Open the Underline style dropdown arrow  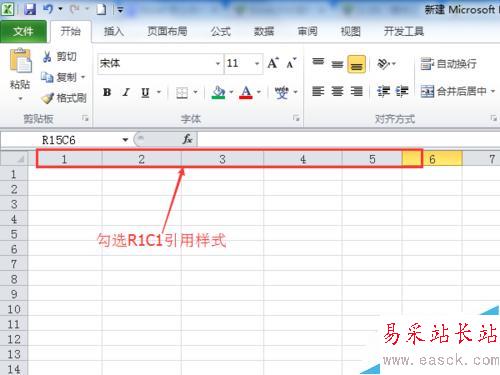pos(159,92)
